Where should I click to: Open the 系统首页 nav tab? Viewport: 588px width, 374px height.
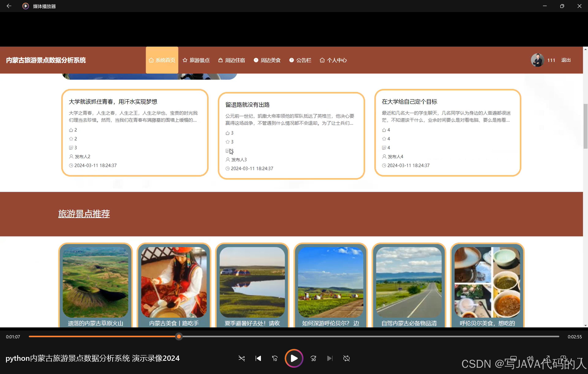coord(162,60)
